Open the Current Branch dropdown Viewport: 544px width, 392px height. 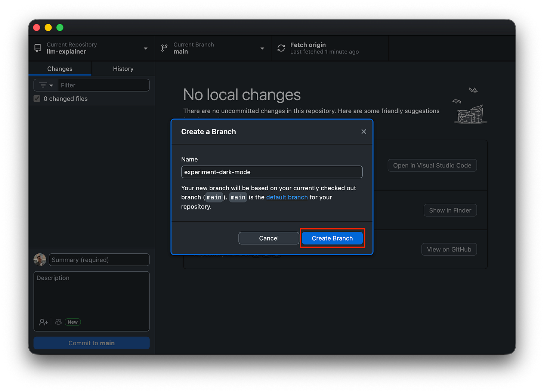(x=262, y=48)
